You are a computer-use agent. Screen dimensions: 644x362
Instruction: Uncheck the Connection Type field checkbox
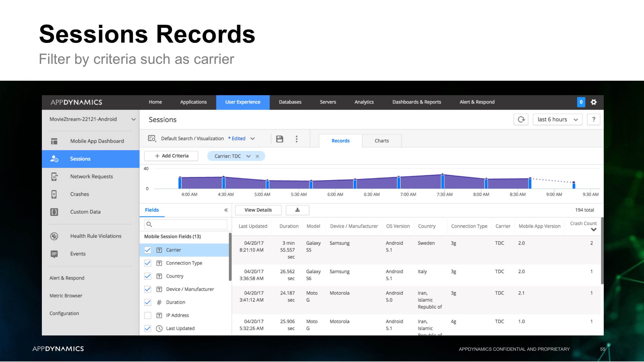tap(148, 263)
